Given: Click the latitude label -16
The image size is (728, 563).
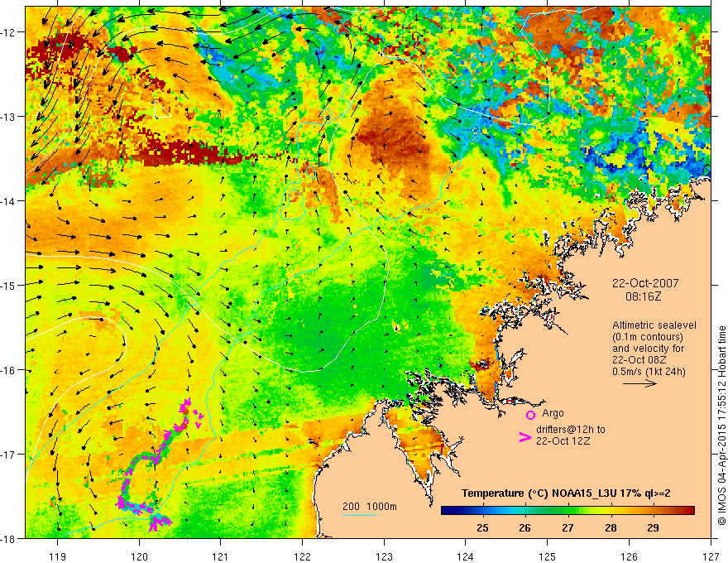Looking at the screenshot, I should click(8, 370).
